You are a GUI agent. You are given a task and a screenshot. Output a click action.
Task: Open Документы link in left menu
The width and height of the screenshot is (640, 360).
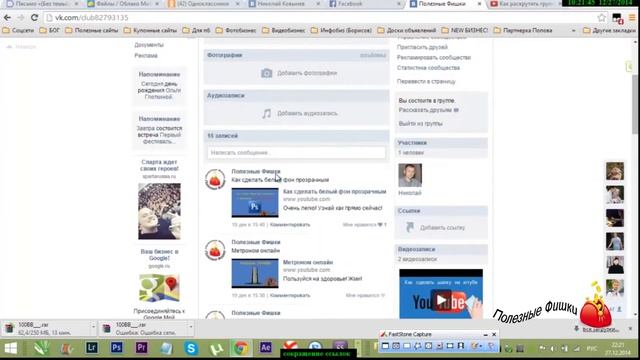click(x=149, y=45)
